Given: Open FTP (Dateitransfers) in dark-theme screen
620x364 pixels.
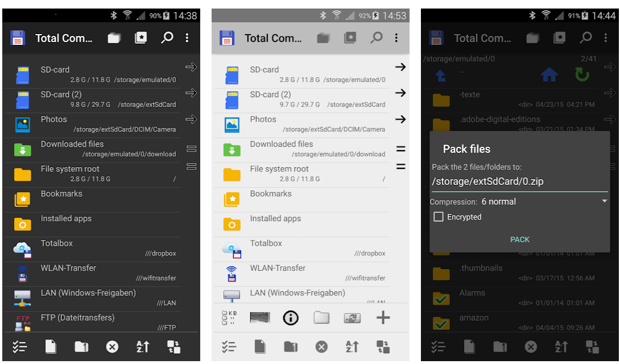Looking at the screenshot, I should click(92, 322).
